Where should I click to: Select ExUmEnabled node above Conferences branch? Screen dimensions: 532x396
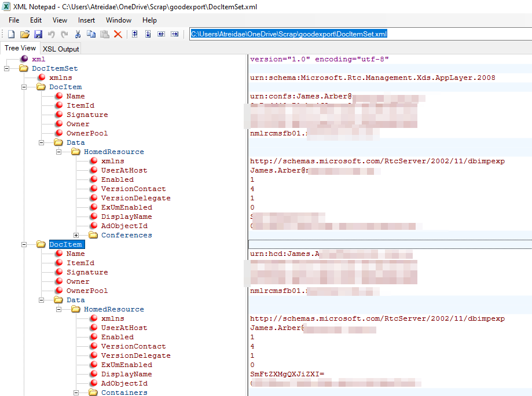click(x=127, y=207)
